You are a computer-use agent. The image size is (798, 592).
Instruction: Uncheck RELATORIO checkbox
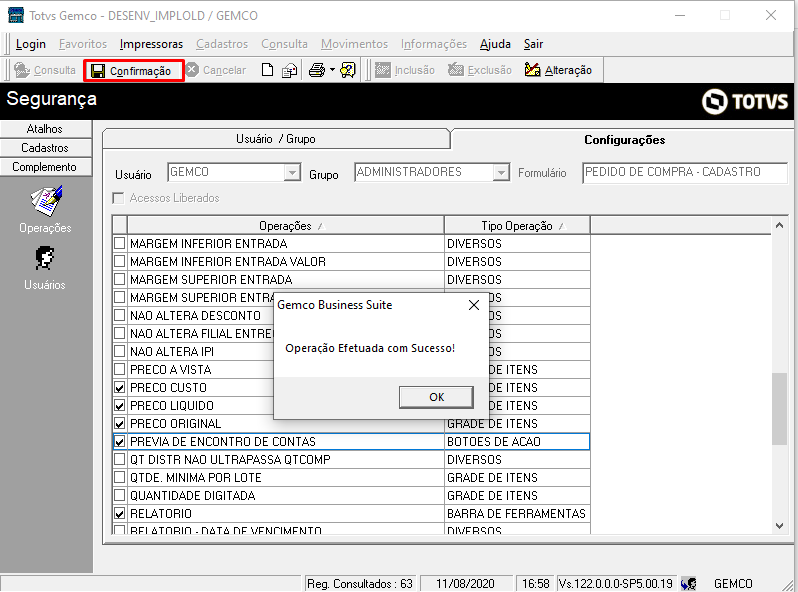[120, 514]
